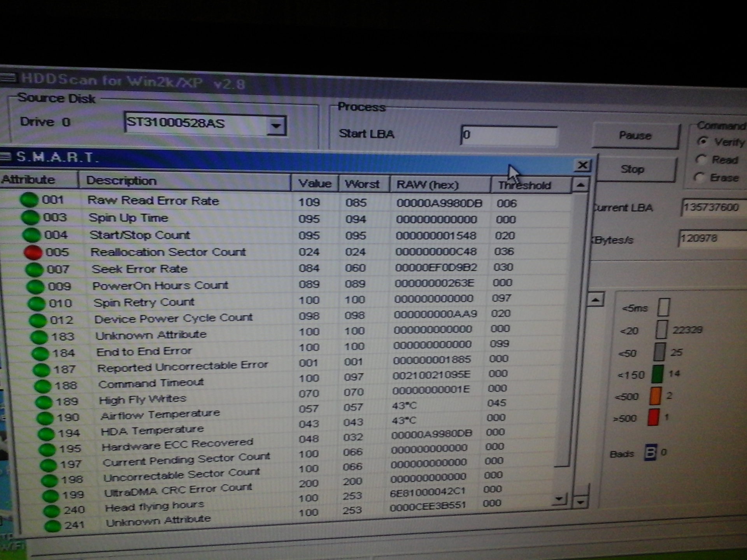Sort by the Description column header
This screenshot has width=747, height=560.
pos(184,181)
